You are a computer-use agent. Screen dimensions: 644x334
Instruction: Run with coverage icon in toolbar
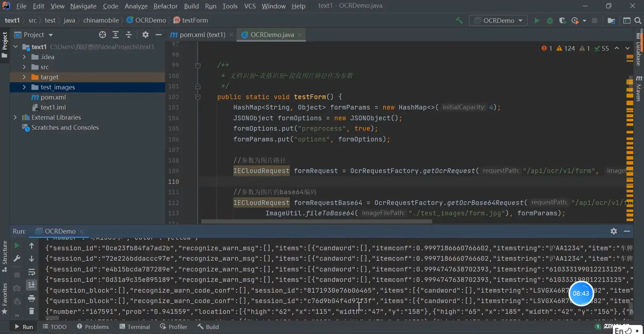pyautogui.click(x=563, y=20)
